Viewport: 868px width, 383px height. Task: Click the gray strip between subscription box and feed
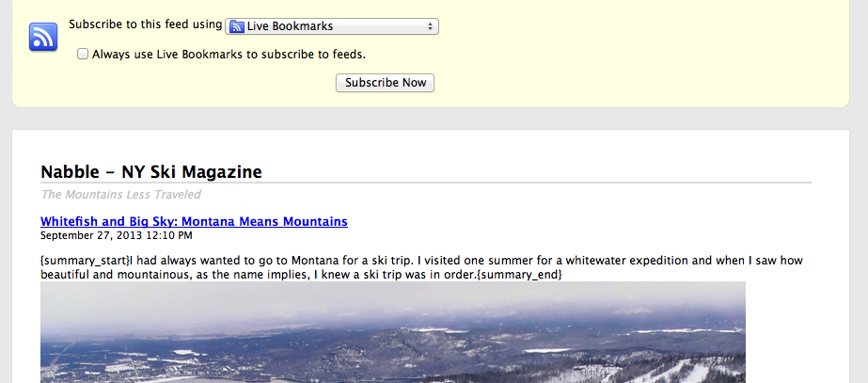coord(434,119)
